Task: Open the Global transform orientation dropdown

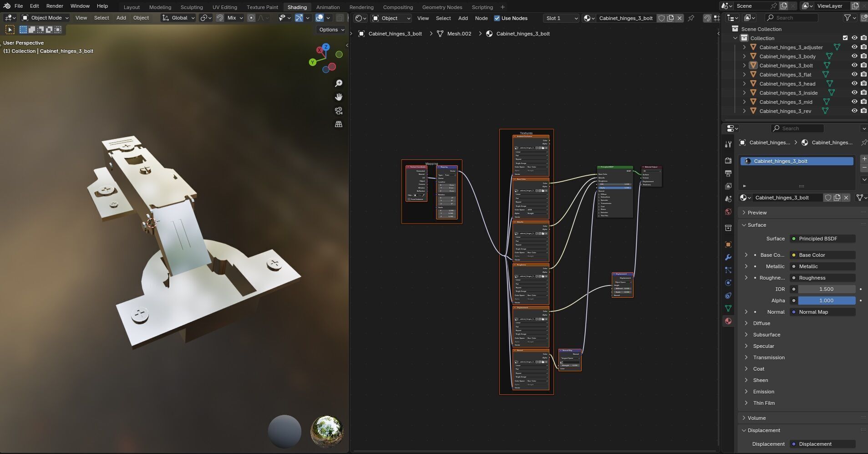Action: point(178,18)
